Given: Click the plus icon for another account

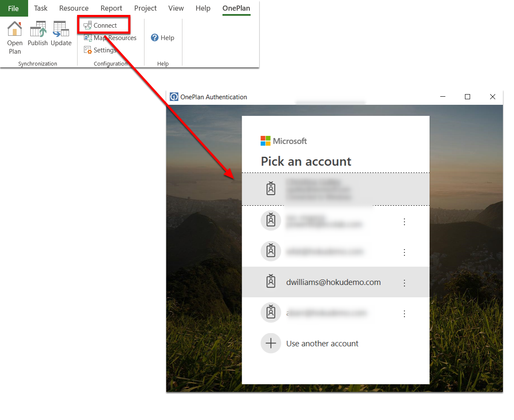Looking at the screenshot, I should (271, 343).
